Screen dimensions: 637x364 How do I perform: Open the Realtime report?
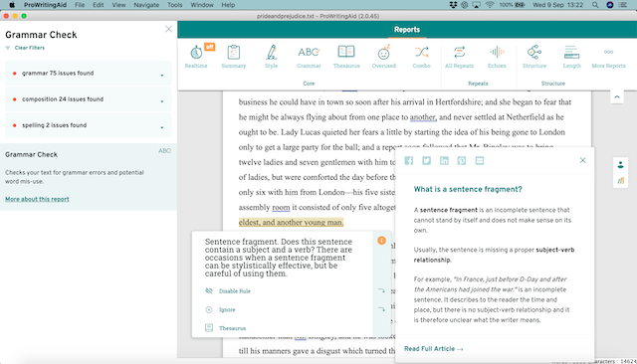coord(196,57)
